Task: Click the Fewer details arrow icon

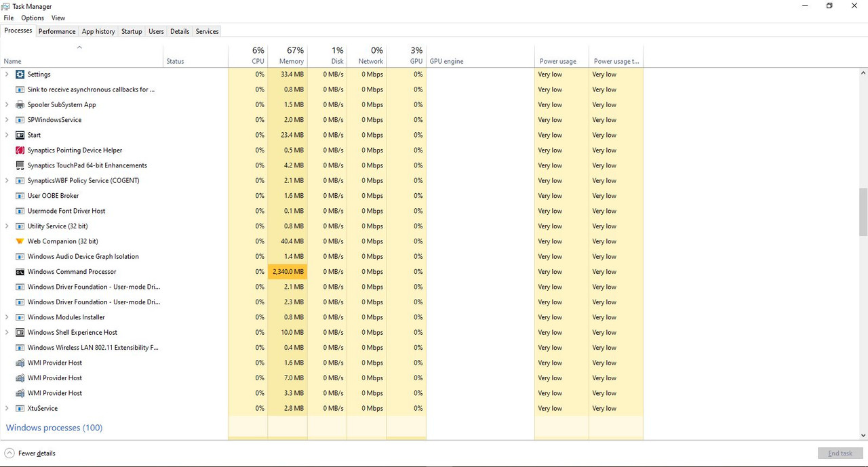Action: (9, 453)
